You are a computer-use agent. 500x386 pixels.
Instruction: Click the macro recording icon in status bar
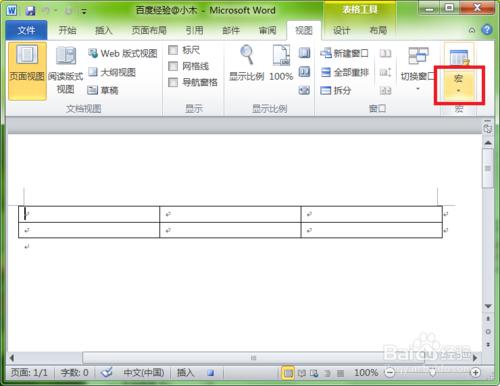[x=210, y=373]
